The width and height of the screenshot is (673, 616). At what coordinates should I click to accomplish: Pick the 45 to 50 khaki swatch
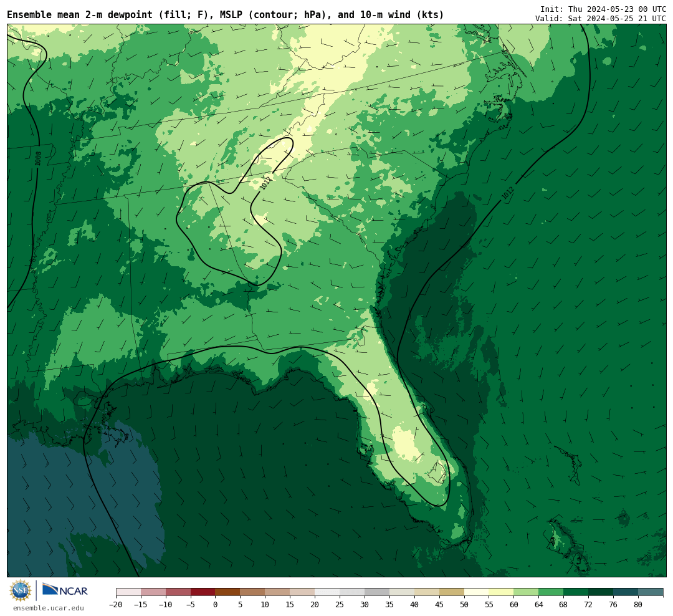452,592
